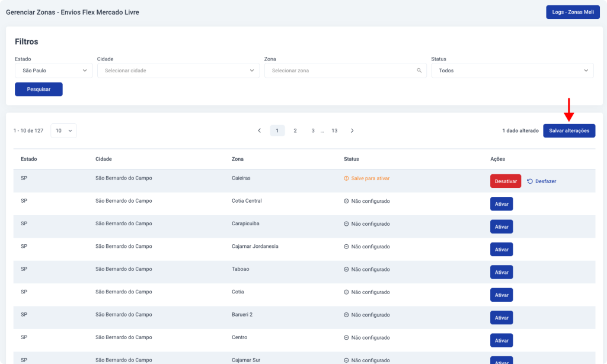Screen dimensions: 607x364
Task: Click the Centro zone cell
Action: click(x=239, y=337)
